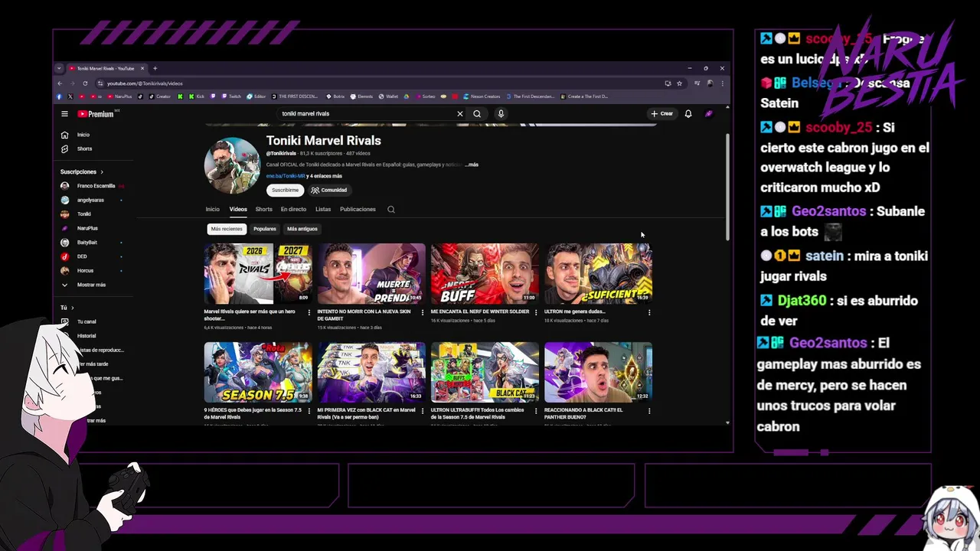The image size is (980, 551).
Task: Open the ene.ba/Toniki-MR link
Action: pos(286,176)
